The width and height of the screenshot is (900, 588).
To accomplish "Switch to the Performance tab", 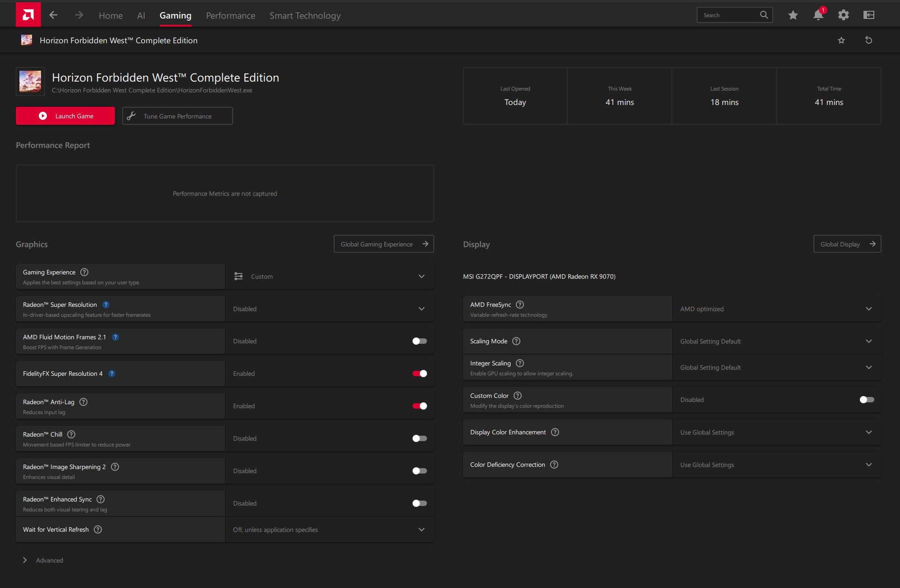I will [230, 15].
